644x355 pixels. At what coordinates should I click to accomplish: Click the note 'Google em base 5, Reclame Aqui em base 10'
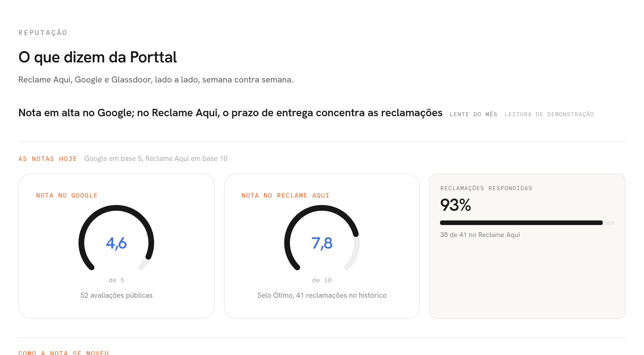[x=156, y=159]
